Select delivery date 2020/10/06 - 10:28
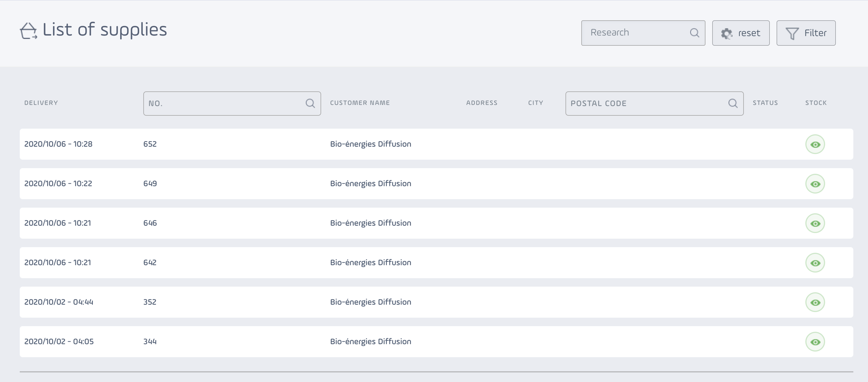This screenshot has width=868, height=382. click(x=58, y=144)
